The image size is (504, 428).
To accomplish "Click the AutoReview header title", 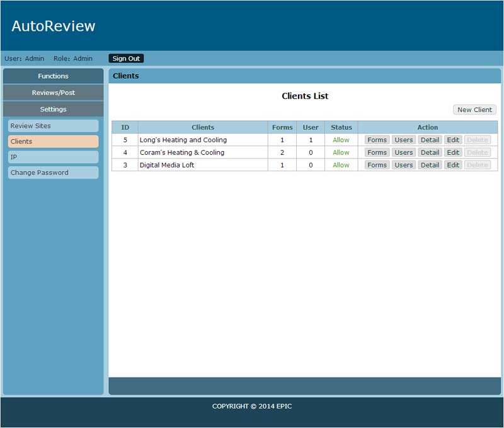I will coord(54,26).
